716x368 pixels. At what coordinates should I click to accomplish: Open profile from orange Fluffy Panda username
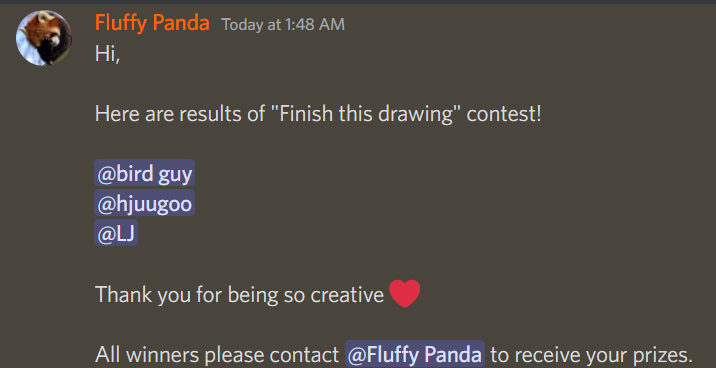[x=152, y=23]
